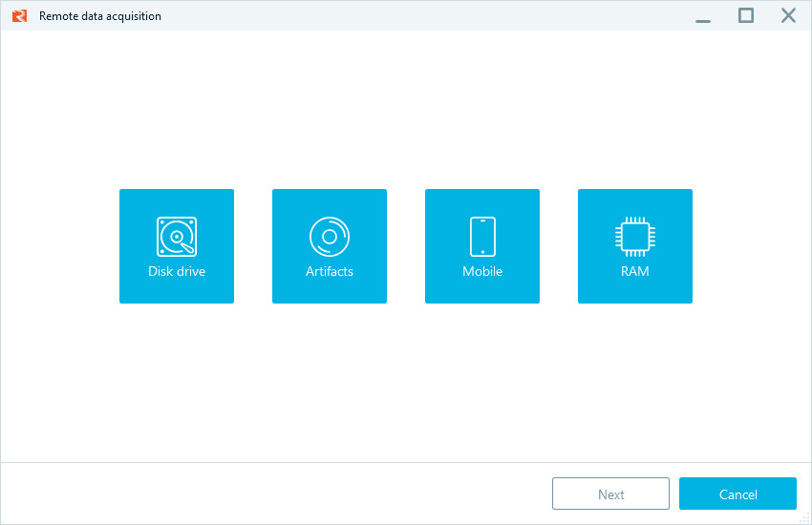Click the disc icon in the Artifacts tile
Screen dimensions: 812x525
330,236
